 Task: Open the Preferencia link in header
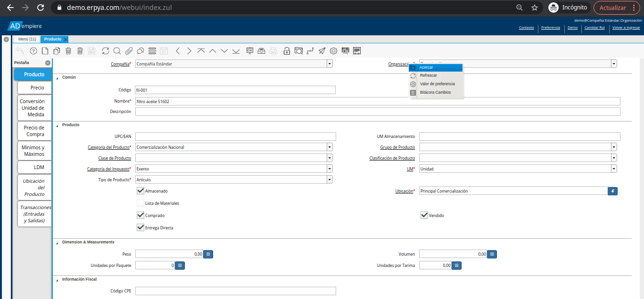pyautogui.click(x=550, y=28)
